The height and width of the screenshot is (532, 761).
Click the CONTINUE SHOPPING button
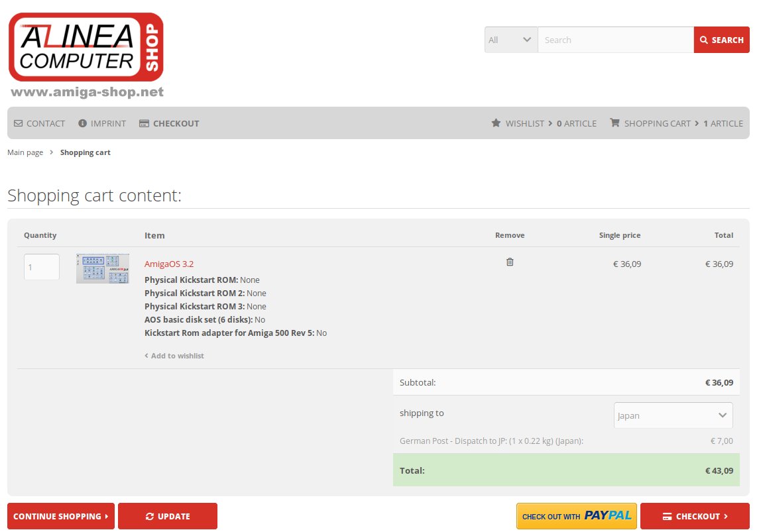[61, 516]
